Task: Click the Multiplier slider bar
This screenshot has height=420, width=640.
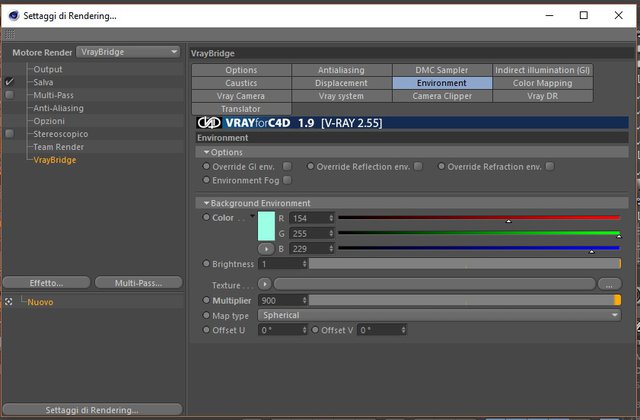Action: pos(465,300)
